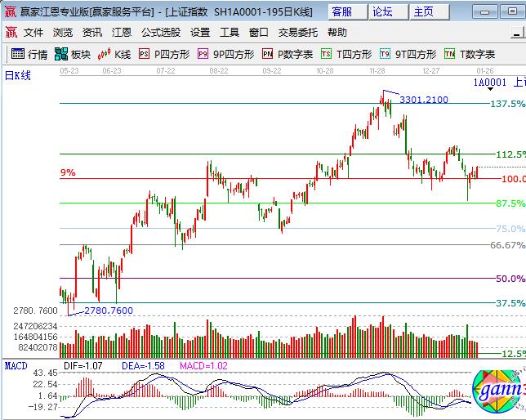Open the 江恩 menu

(122, 33)
